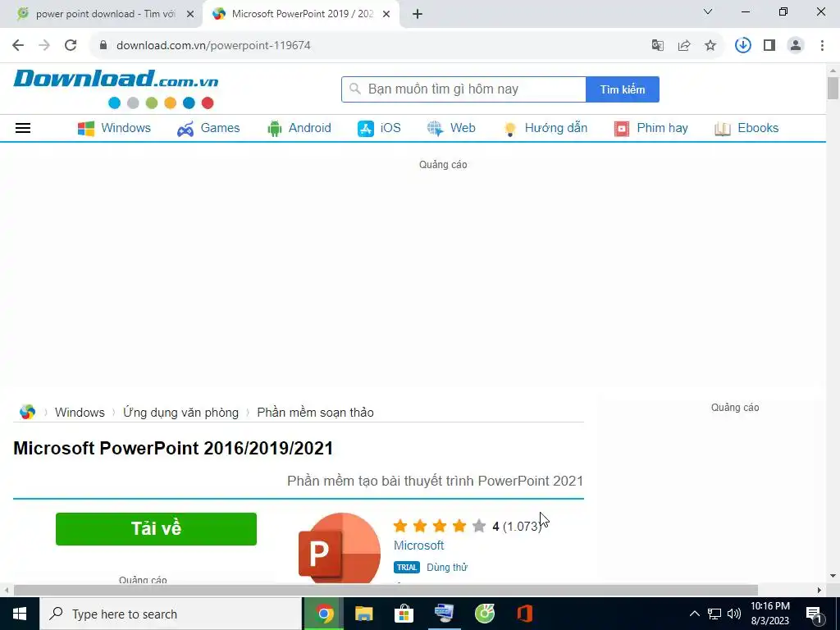Bookmark this tab with star icon

pyautogui.click(x=710, y=45)
